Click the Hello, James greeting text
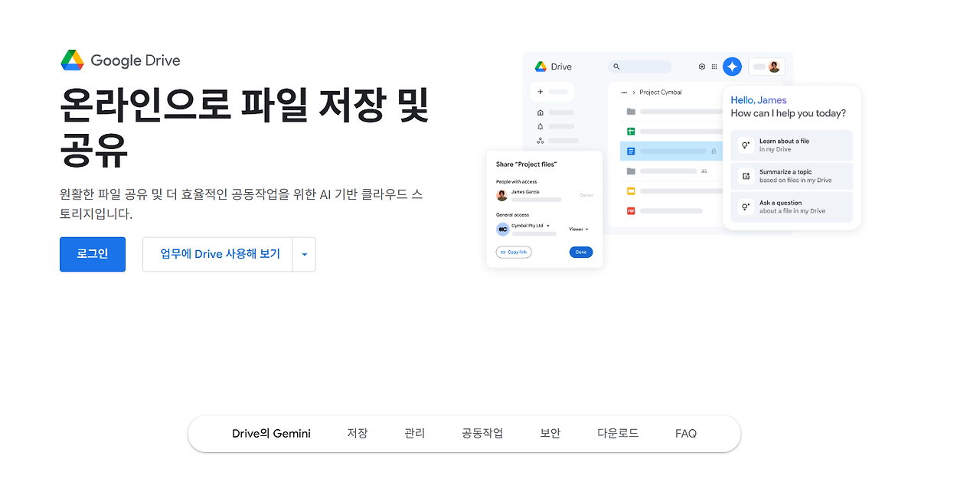 click(x=759, y=100)
